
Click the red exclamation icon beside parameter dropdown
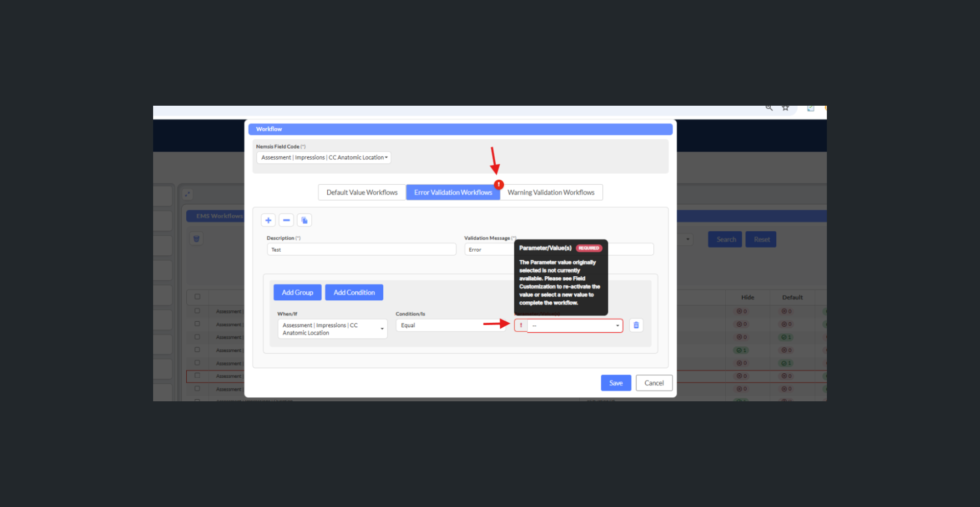pyautogui.click(x=521, y=325)
